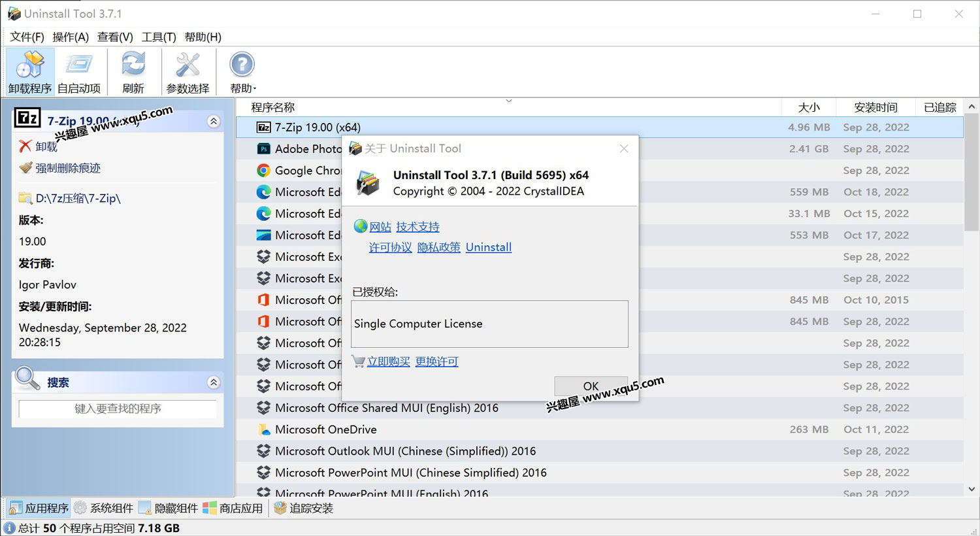Screen dimensions: 980x536
Task: Click the Outlook MUI row package icon
Action: [x=263, y=451]
